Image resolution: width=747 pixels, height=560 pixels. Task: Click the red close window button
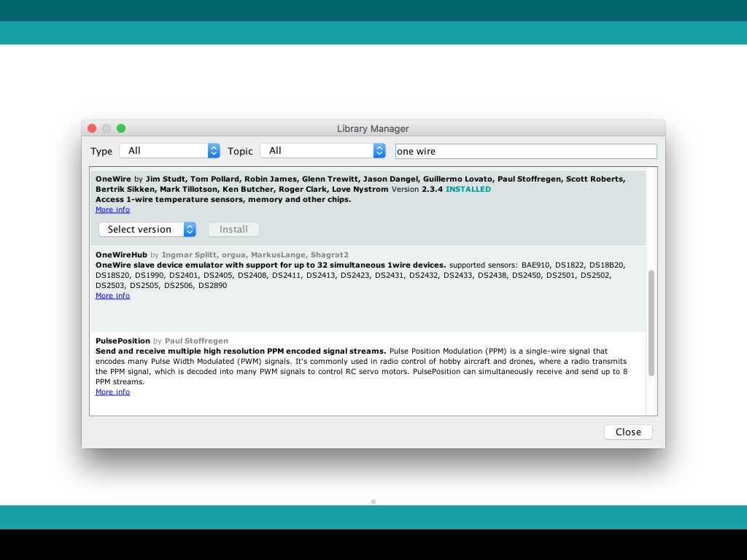pyautogui.click(x=92, y=128)
